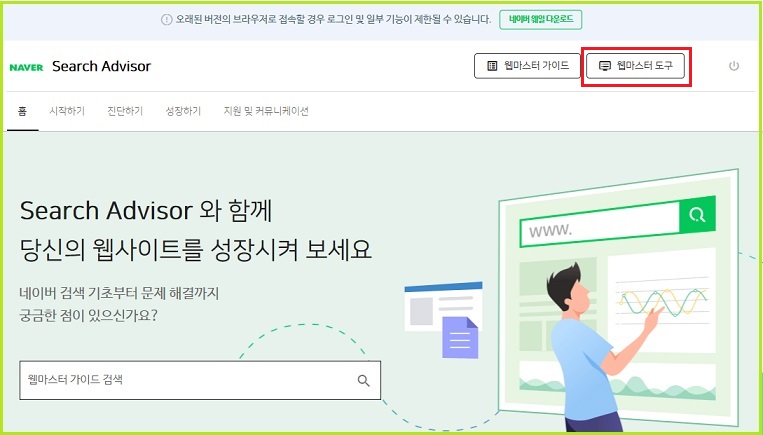The image size is (763, 435).
Task: Click the NAVER logo
Action: pyautogui.click(x=26, y=67)
